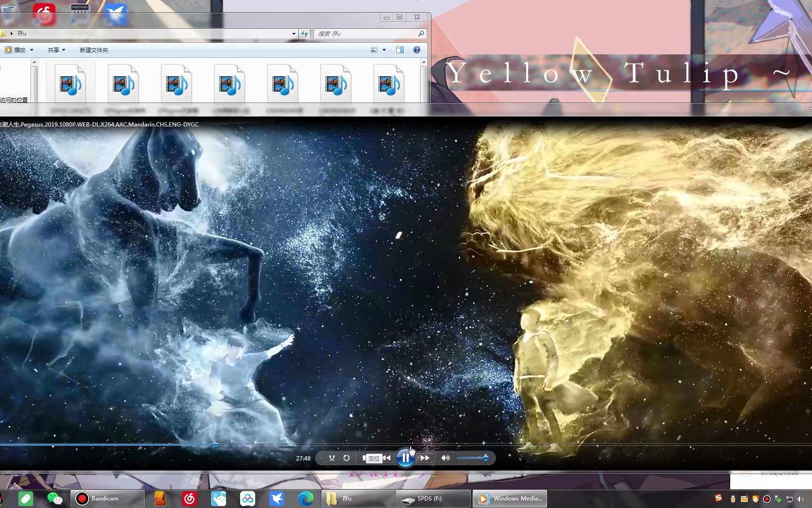The image size is (812, 508).
Task: Switch to SPDS (F:) taskbar button
Action: (x=433, y=499)
